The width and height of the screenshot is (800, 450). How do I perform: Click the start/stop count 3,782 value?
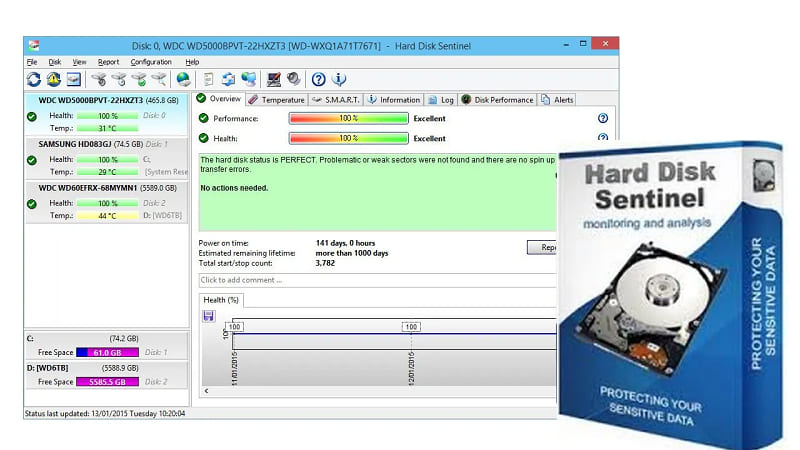coord(325,263)
